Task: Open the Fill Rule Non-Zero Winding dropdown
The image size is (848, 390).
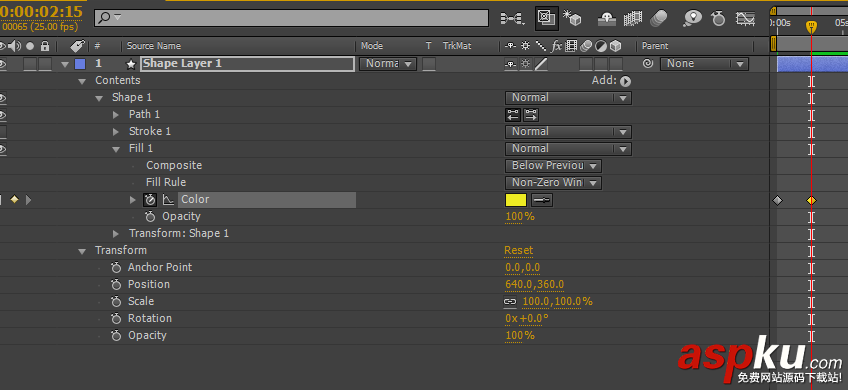Action: (553, 183)
